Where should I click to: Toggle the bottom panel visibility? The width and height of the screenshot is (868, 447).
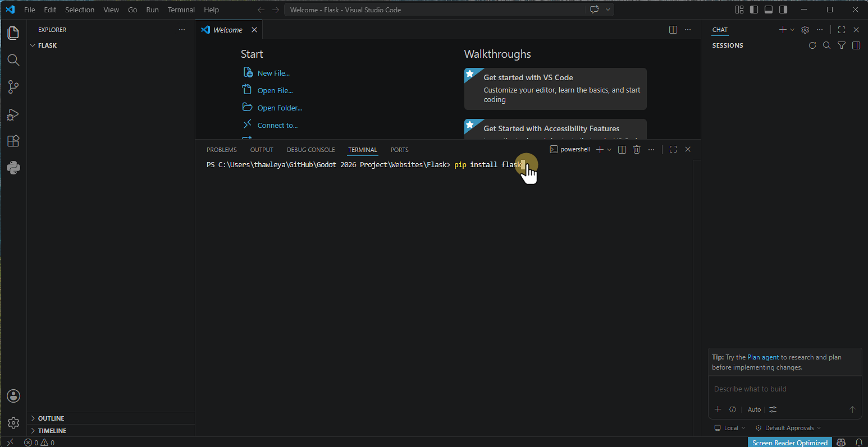[x=769, y=10]
